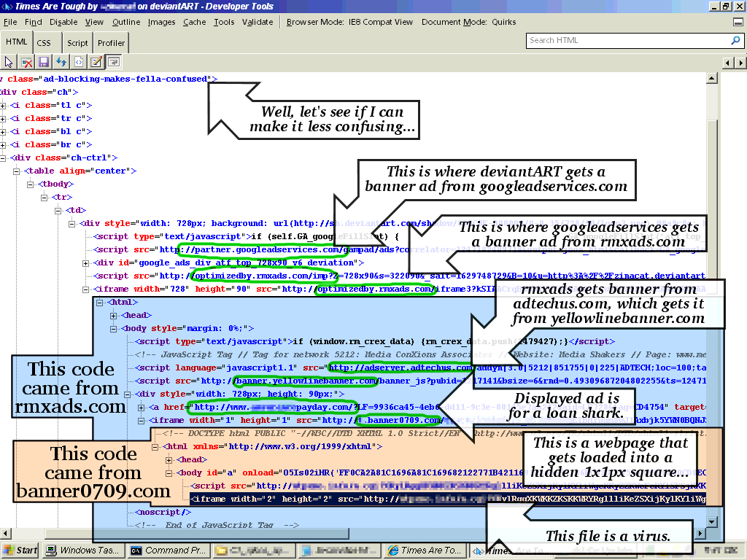Click the Element Source with Style icon
This screenshot has width=747, height=560.
tap(79, 62)
